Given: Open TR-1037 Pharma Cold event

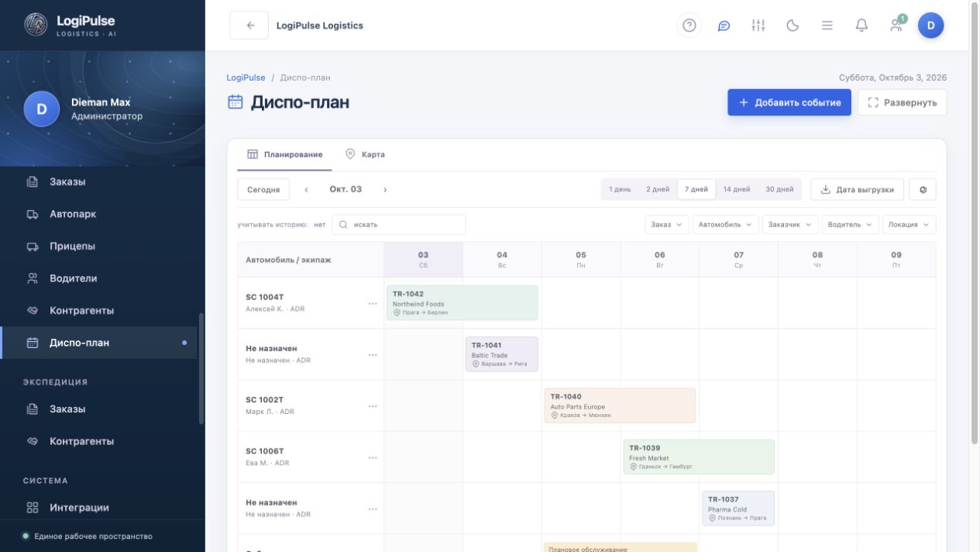Looking at the screenshot, I should (x=738, y=508).
